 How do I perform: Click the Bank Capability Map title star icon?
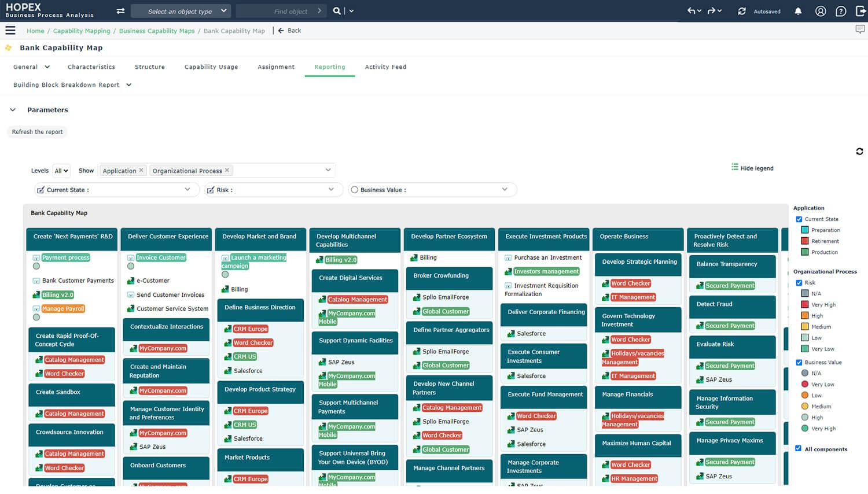(9, 47)
